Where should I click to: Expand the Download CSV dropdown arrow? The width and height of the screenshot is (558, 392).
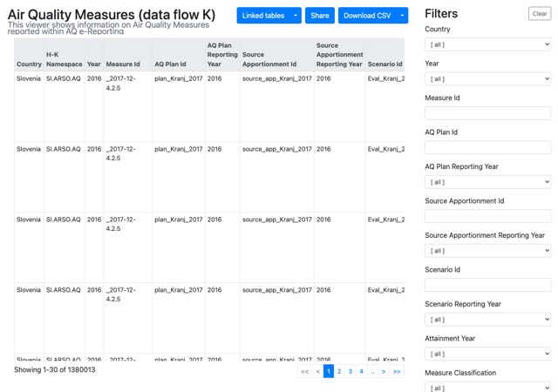point(402,16)
